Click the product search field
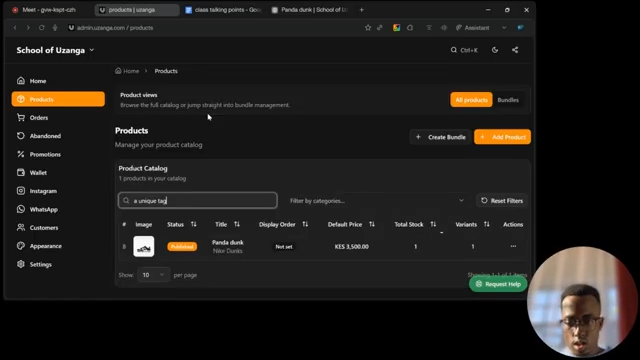 (198, 200)
